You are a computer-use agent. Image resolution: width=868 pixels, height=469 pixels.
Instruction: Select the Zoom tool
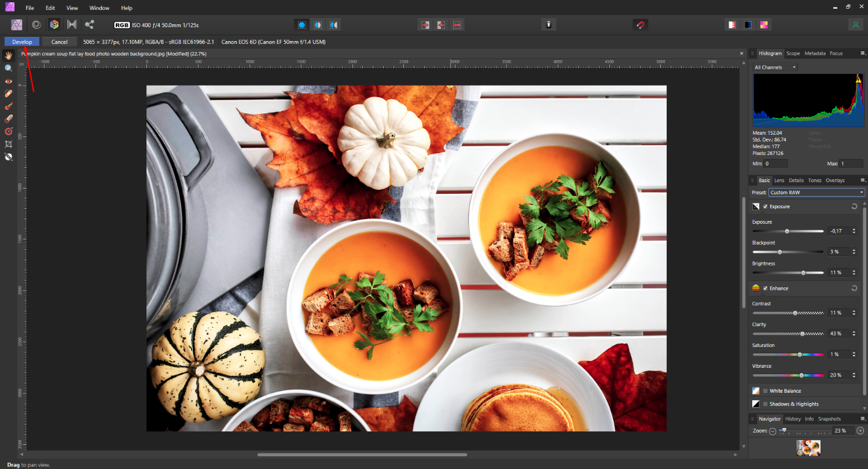9,68
